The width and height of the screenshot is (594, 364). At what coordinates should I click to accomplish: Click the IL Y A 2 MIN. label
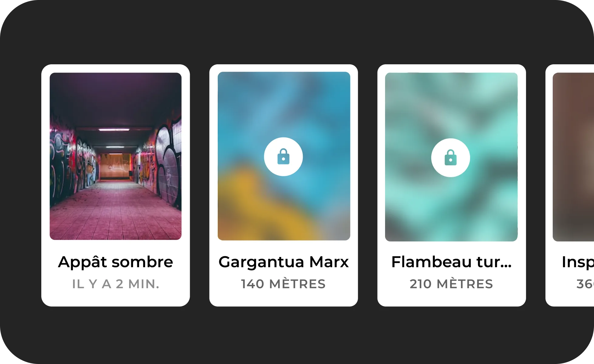(116, 284)
